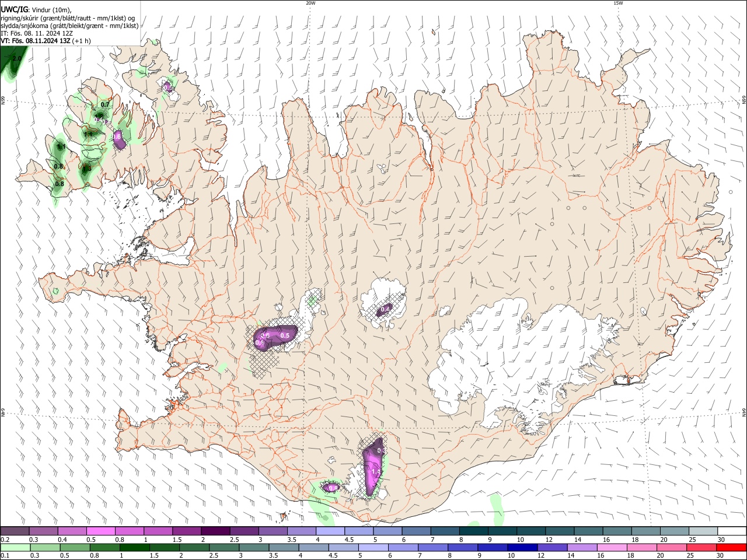Click the dark green 1 mm rain swatch
Image resolution: width=747 pixels, height=560 pixels.
pos(134,547)
